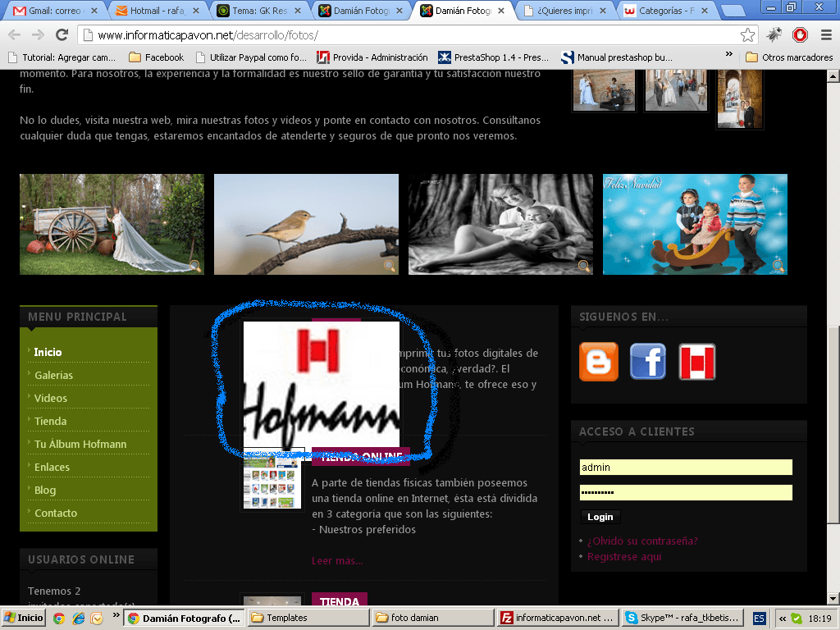840x630 pixels.
Task: Go to Inicio in Menu Principal
Action: click(48, 352)
